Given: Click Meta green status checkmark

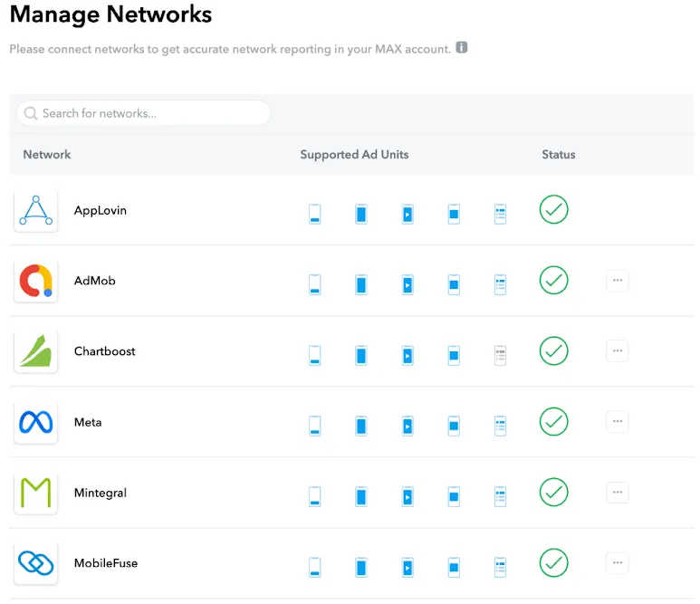Looking at the screenshot, I should point(553,421).
